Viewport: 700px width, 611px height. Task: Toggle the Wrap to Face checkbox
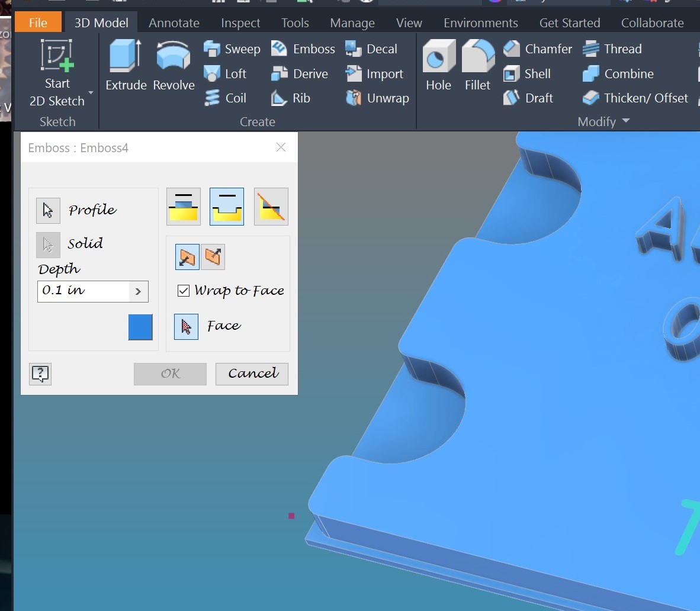184,291
